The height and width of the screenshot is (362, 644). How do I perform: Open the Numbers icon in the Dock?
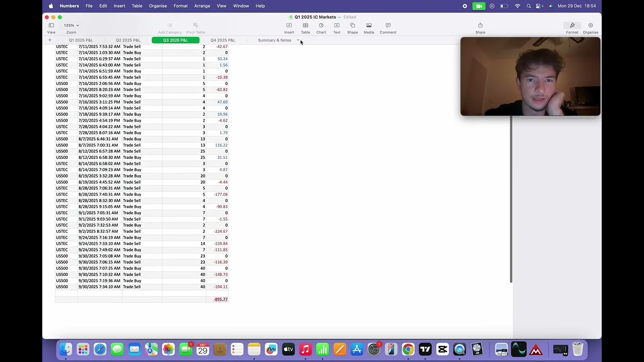[x=323, y=349]
